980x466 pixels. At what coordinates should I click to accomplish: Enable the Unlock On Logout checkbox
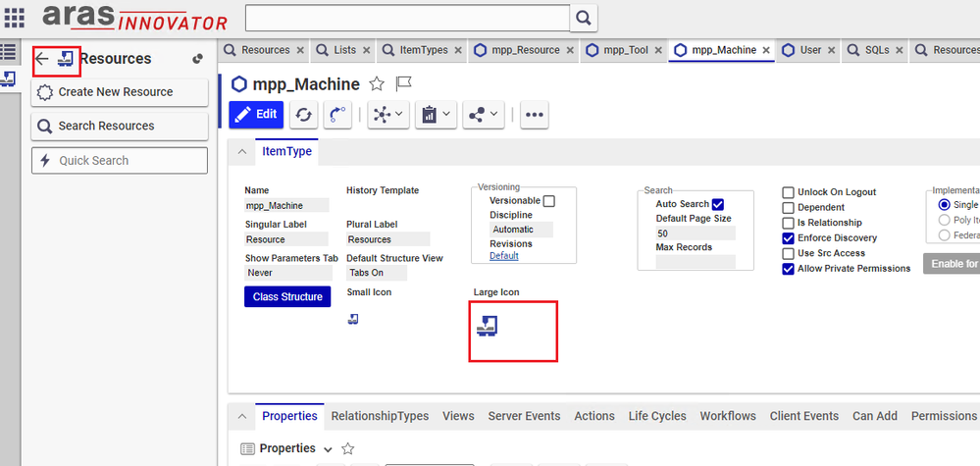pyautogui.click(x=789, y=192)
